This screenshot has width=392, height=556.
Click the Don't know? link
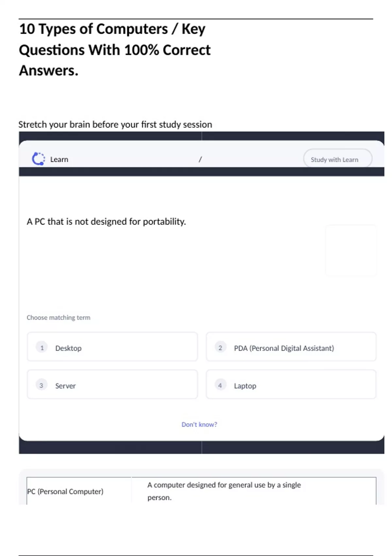point(199,424)
